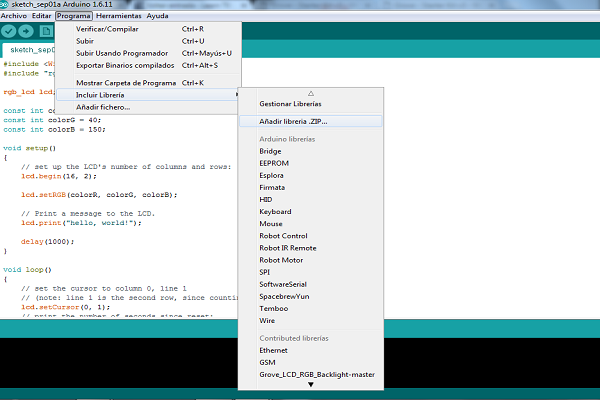Click the black console output area
This screenshot has height=400, width=600.
pyautogui.click(x=119, y=363)
